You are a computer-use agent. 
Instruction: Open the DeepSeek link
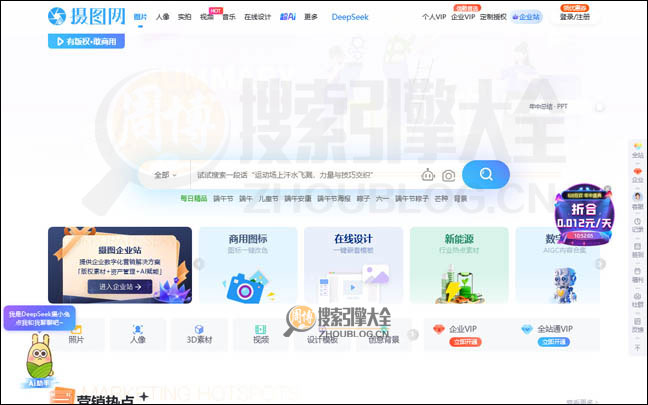(x=350, y=17)
